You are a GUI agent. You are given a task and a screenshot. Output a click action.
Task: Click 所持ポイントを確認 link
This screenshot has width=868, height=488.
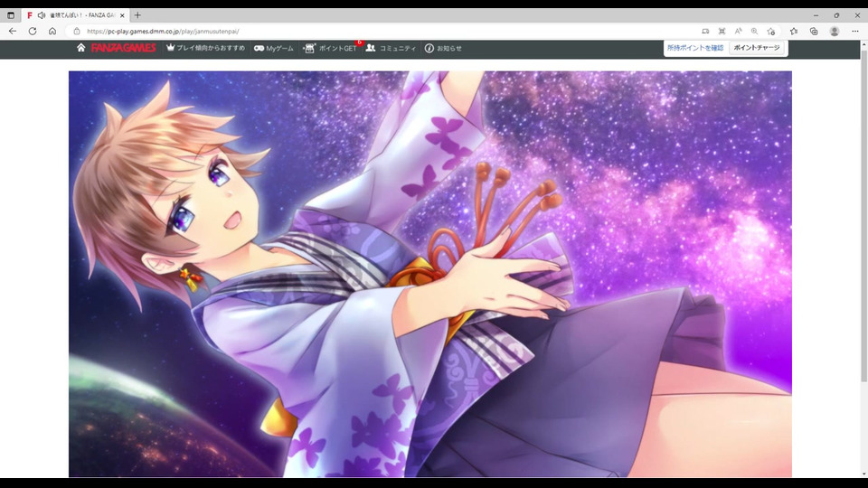695,48
